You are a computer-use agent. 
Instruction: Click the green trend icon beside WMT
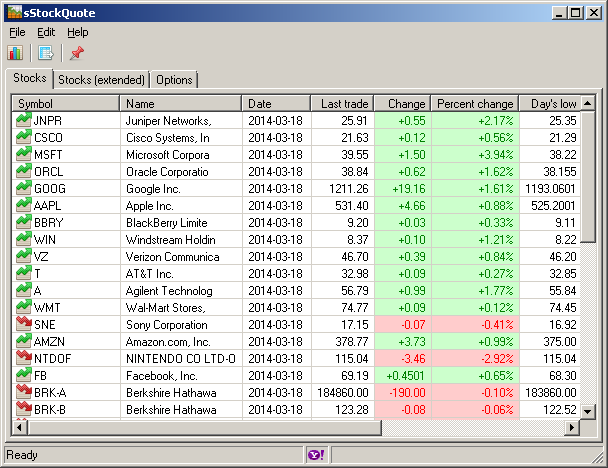24,307
